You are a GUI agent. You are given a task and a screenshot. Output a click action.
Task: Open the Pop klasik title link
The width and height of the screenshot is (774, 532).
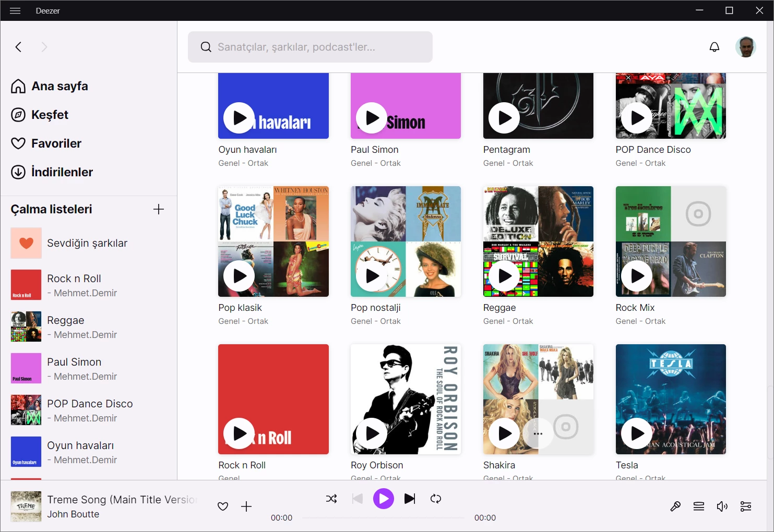click(240, 308)
